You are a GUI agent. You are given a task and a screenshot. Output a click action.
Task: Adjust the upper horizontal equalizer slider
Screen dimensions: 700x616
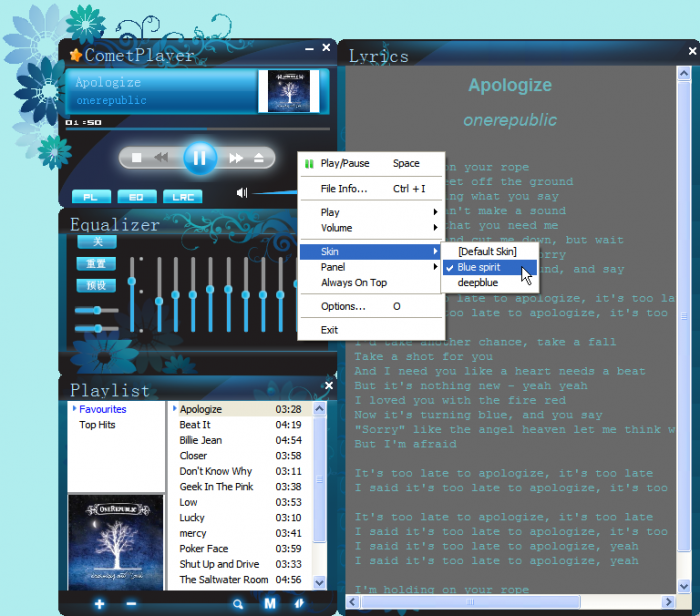pyautogui.click(x=97, y=310)
